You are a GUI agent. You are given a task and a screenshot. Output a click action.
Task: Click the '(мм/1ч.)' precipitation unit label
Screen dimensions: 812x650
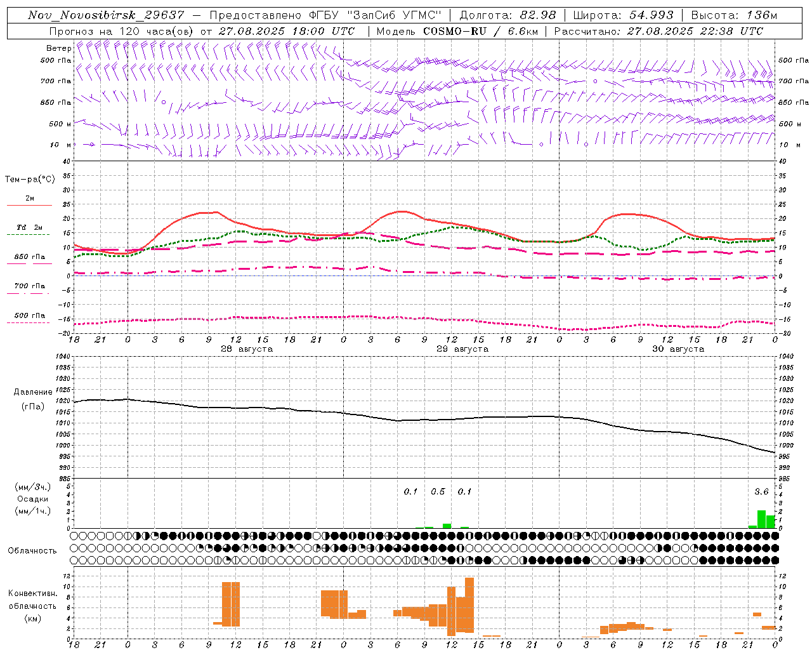pyautogui.click(x=33, y=511)
